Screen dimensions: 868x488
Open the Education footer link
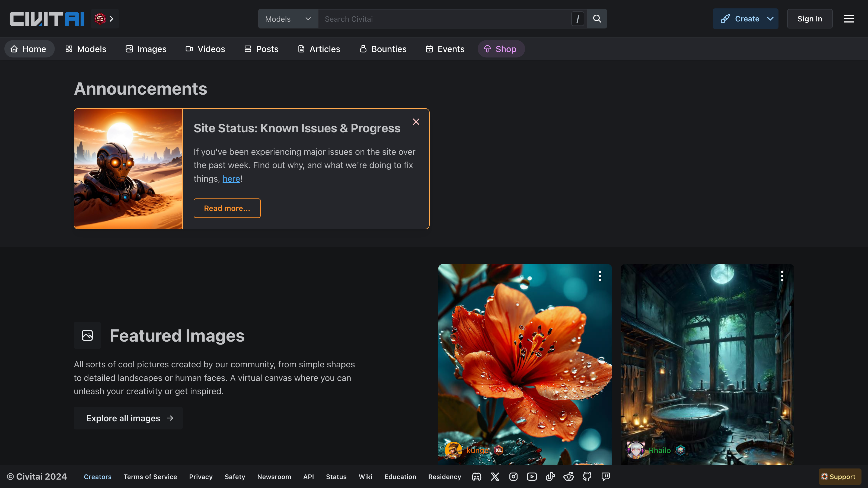[x=400, y=477]
